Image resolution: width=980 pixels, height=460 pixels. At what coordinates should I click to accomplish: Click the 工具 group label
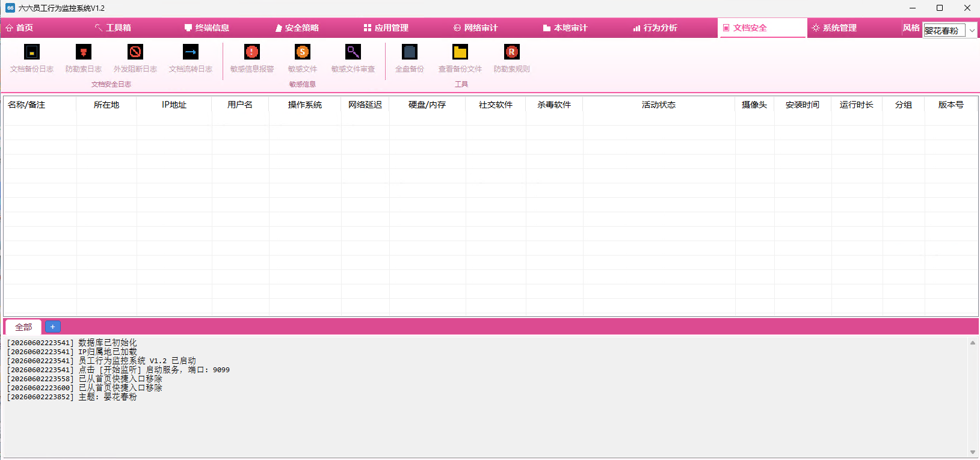pos(461,84)
